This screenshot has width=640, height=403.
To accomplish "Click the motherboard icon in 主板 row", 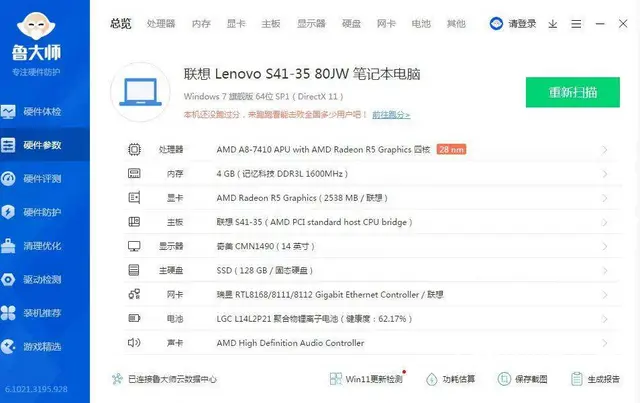I will pyautogui.click(x=134, y=222).
